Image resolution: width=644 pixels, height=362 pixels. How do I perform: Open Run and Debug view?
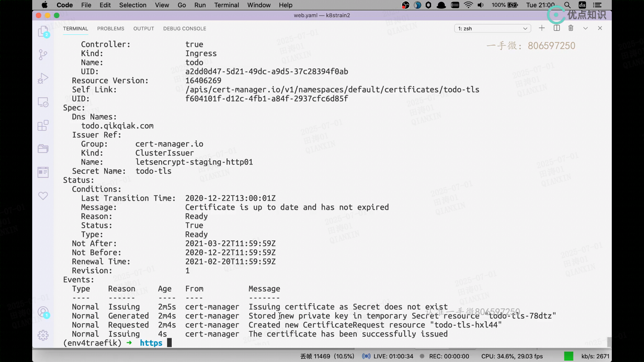(43, 78)
